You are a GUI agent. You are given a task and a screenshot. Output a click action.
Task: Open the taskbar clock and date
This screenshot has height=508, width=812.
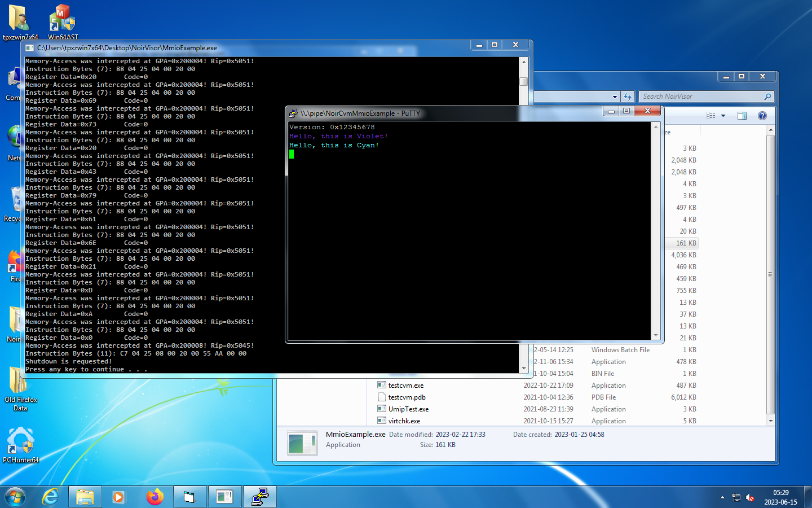click(x=781, y=497)
